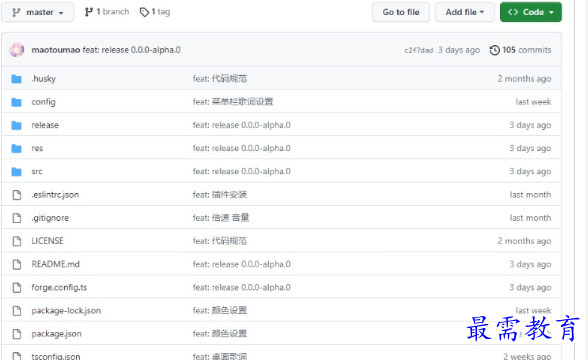Open the 1 tag link
The height and width of the screenshot is (360, 588).
(155, 12)
